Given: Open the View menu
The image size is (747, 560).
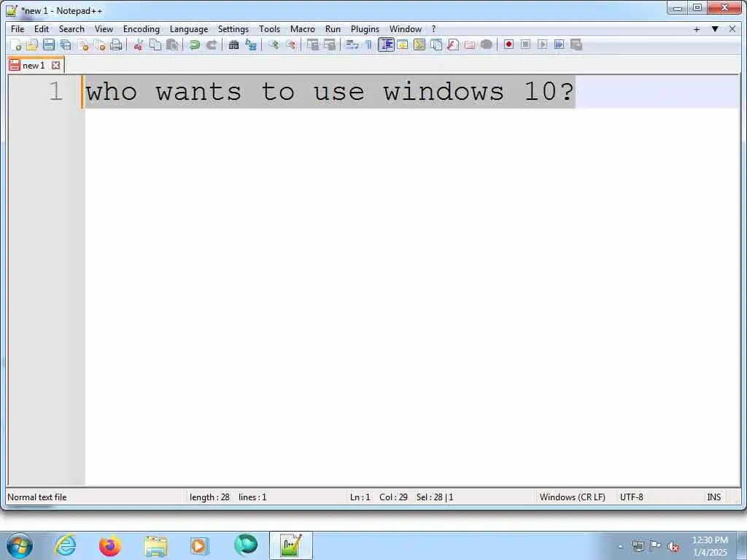Looking at the screenshot, I should pyautogui.click(x=104, y=29).
